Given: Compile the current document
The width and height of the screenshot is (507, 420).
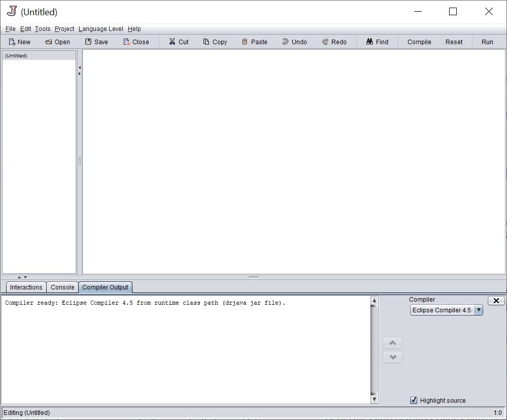Looking at the screenshot, I should [x=419, y=42].
